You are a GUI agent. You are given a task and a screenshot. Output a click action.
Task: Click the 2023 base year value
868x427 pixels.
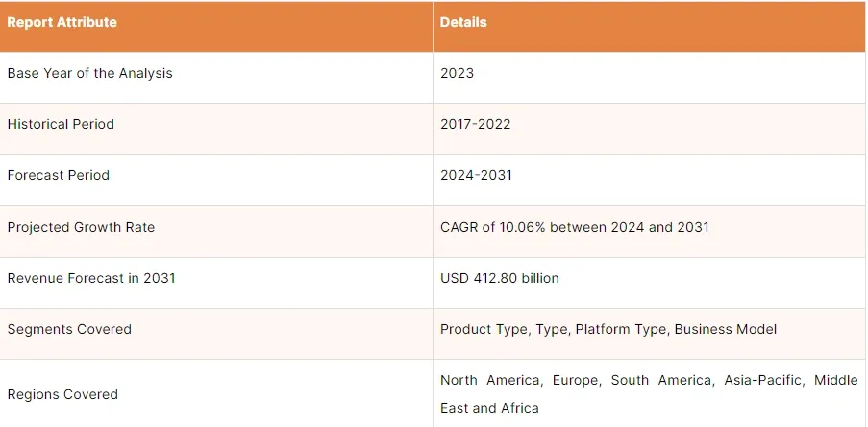[457, 73]
